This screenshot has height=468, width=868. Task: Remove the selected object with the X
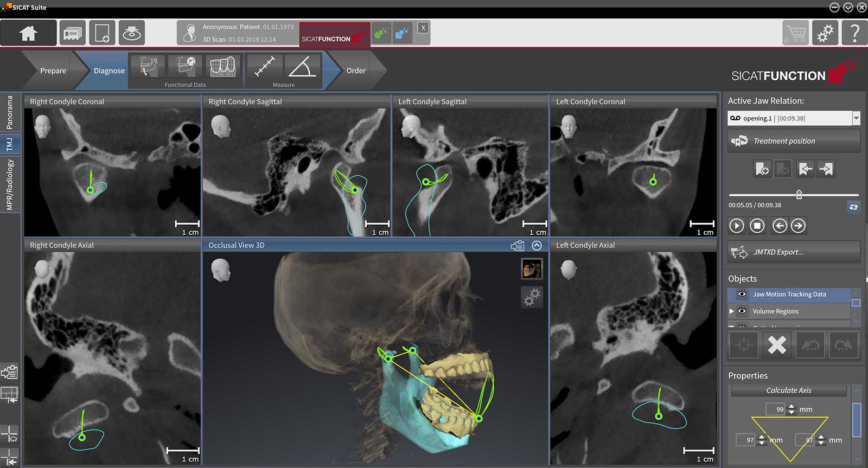[x=777, y=345]
